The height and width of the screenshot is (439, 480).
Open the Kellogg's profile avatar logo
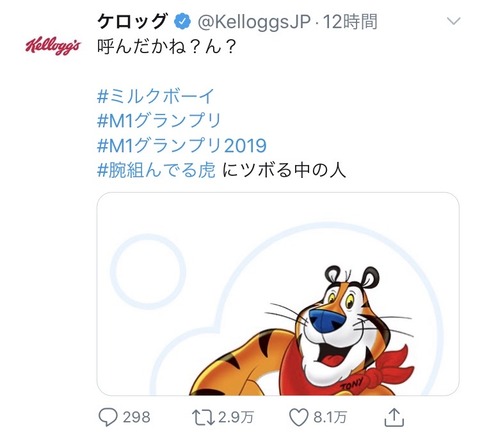click(53, 45)
